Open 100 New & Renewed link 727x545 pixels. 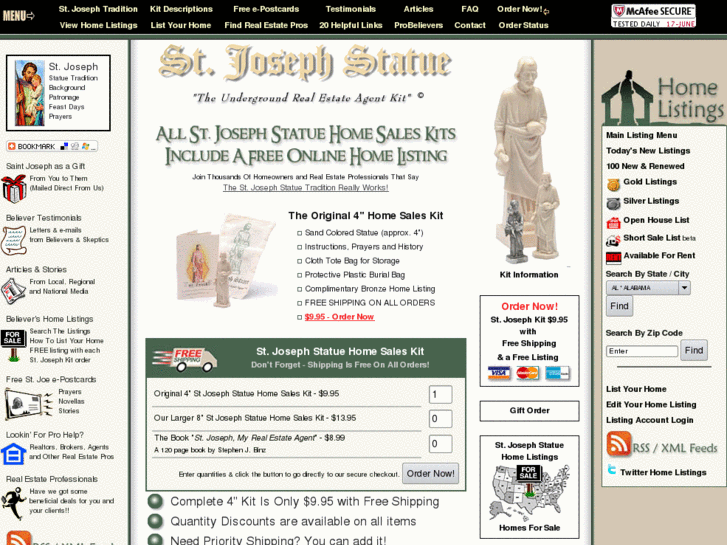(x=645, y=166)
